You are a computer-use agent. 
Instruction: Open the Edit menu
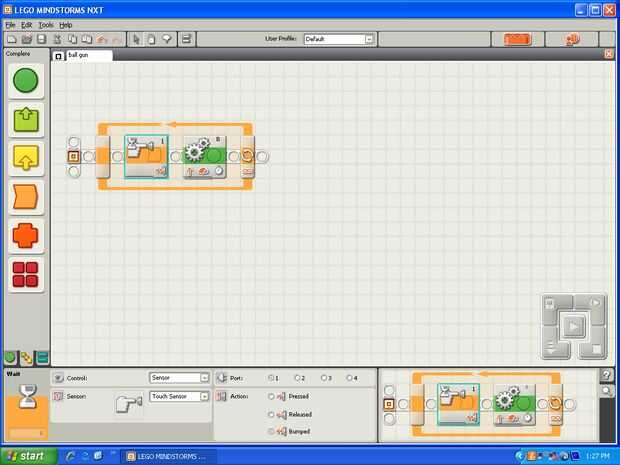[26, 25]
